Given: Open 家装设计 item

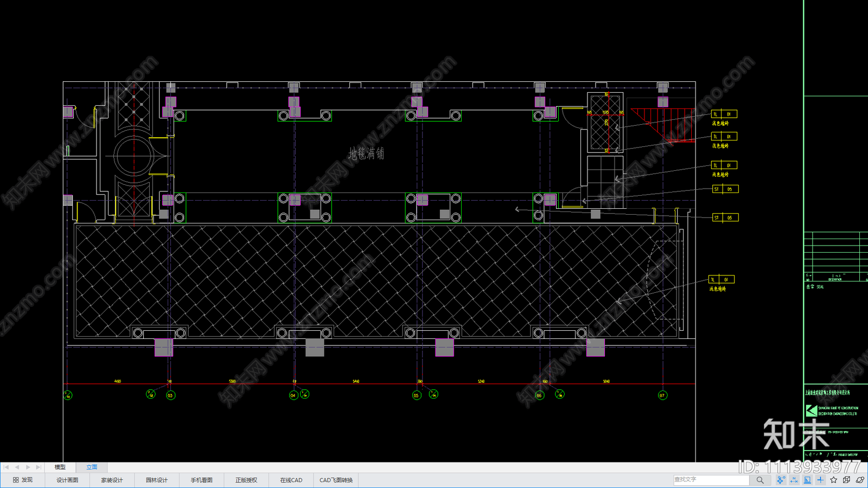Looking at the screenshot, I should pos(112,480).
